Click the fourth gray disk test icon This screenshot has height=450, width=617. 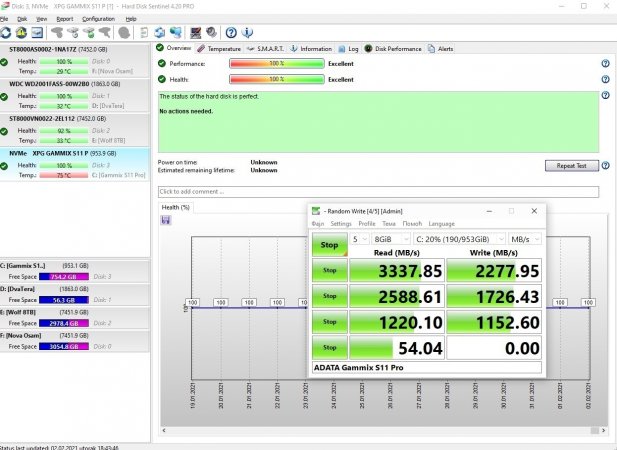click(x=105, y=33)
